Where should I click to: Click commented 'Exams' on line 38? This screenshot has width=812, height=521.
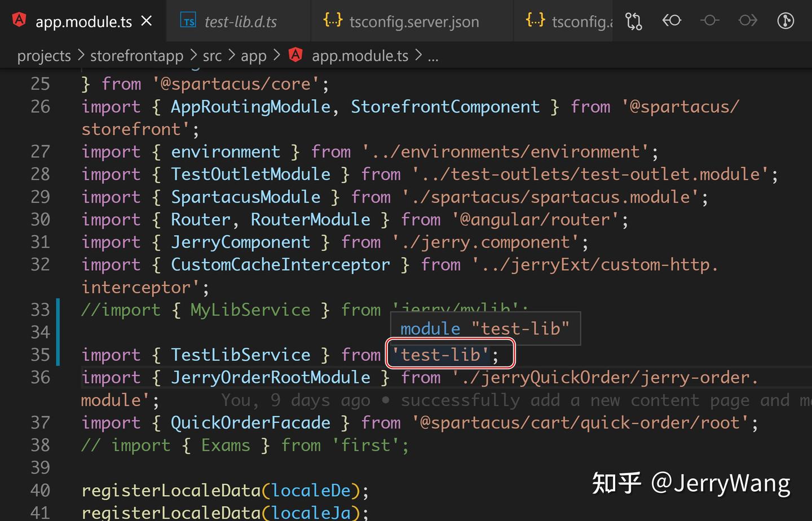(225, 445)
